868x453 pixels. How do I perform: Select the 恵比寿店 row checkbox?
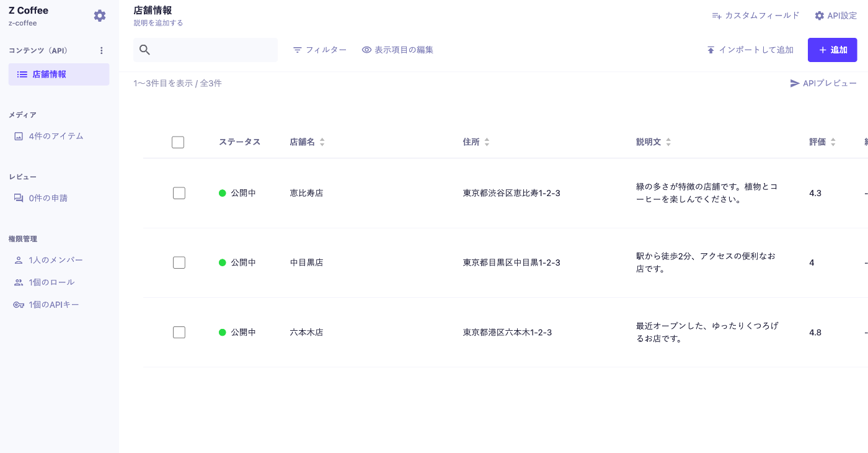179,193
